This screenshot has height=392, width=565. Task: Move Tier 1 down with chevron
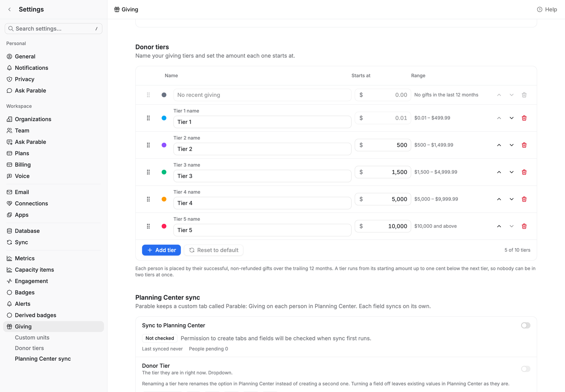512,118
